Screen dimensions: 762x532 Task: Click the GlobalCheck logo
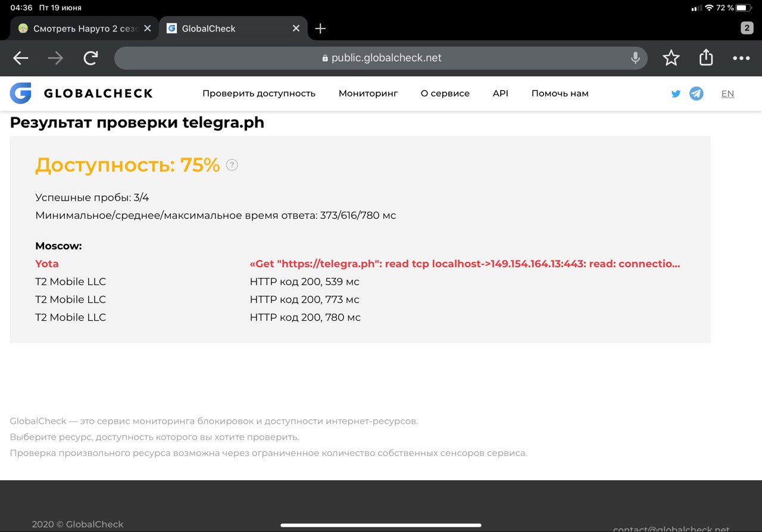click(81, 93)
